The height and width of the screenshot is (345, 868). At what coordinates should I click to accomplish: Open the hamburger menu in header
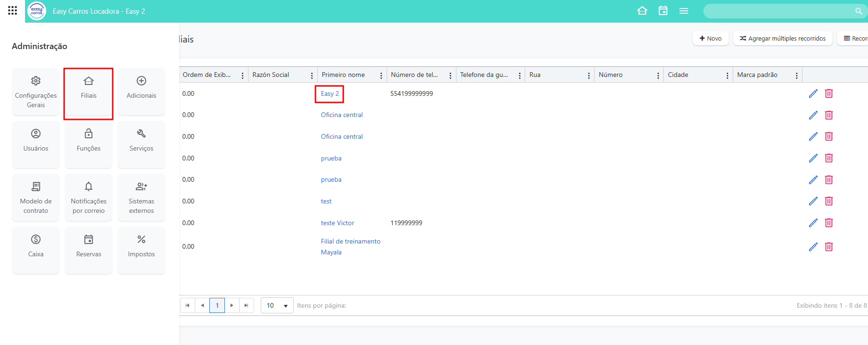tap(683, 11)
